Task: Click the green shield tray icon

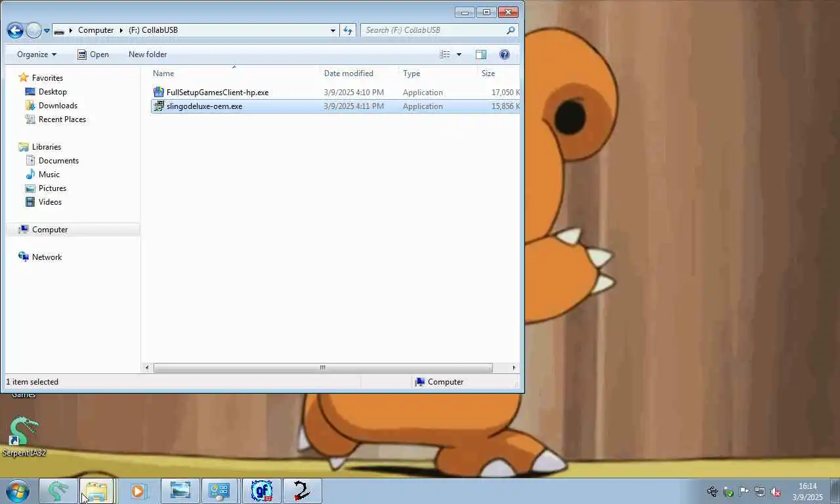Action: coord(728,492)
